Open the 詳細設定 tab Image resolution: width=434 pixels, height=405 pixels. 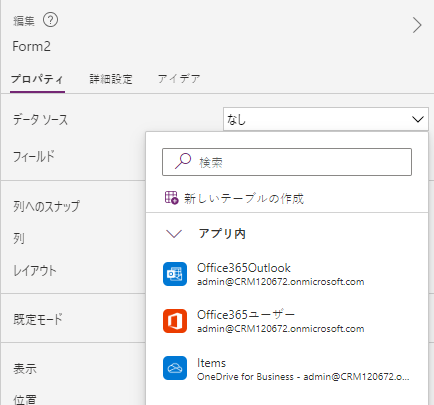111,79
